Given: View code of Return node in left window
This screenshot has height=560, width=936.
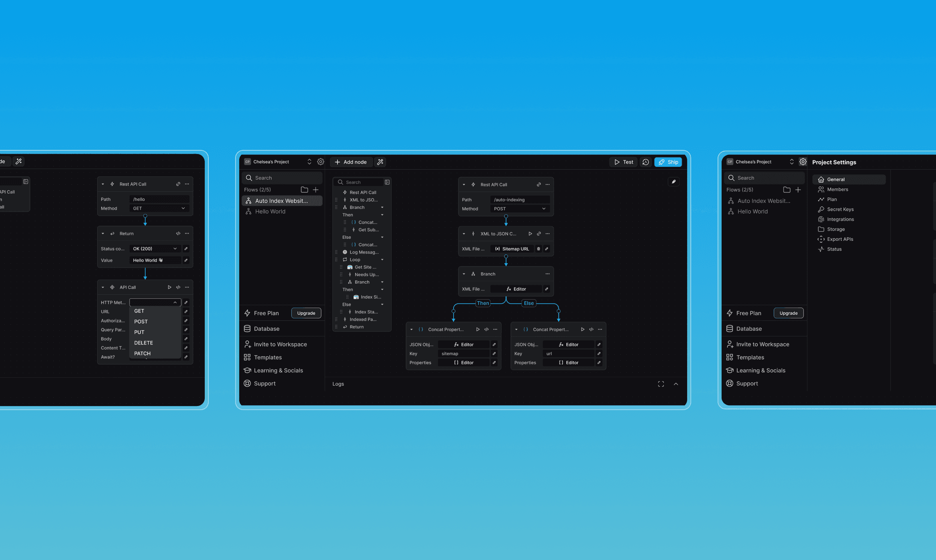Looking at the screenshot, I should pyautogui.click(x=178, y=234).
